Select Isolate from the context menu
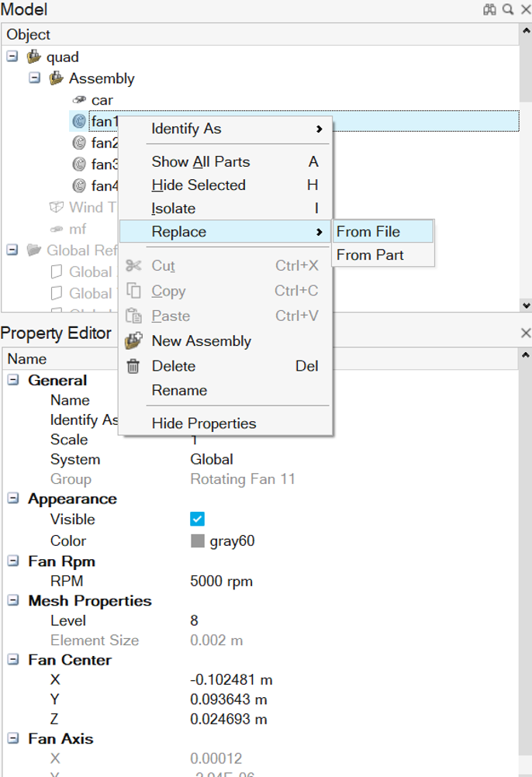Viewport: 532px width, 777px height. pos(174,209)
